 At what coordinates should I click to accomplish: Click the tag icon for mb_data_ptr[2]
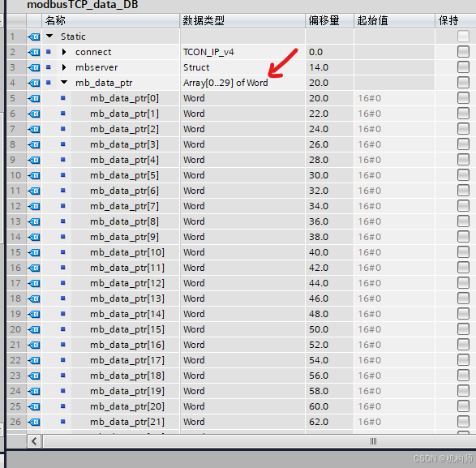[x=34, y=129]
